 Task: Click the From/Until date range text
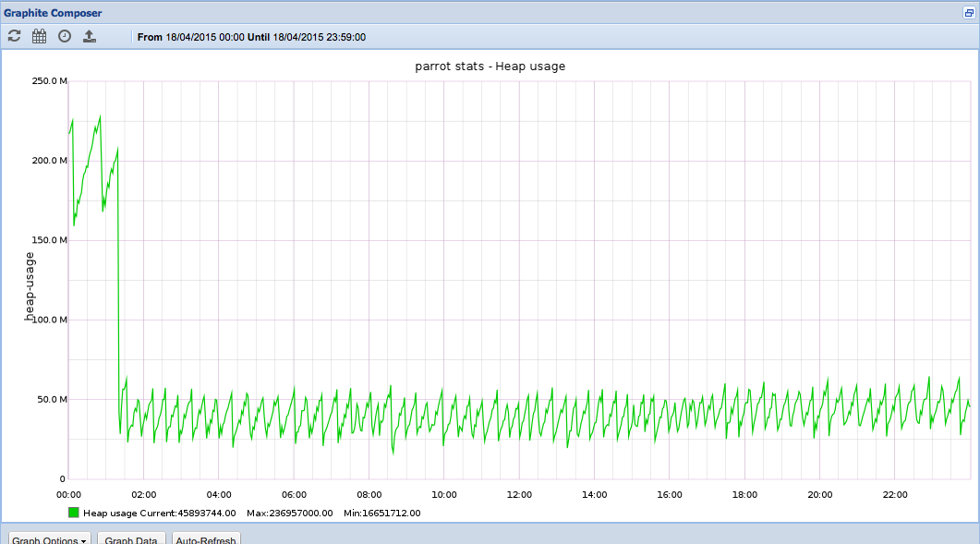pos(251,37)
